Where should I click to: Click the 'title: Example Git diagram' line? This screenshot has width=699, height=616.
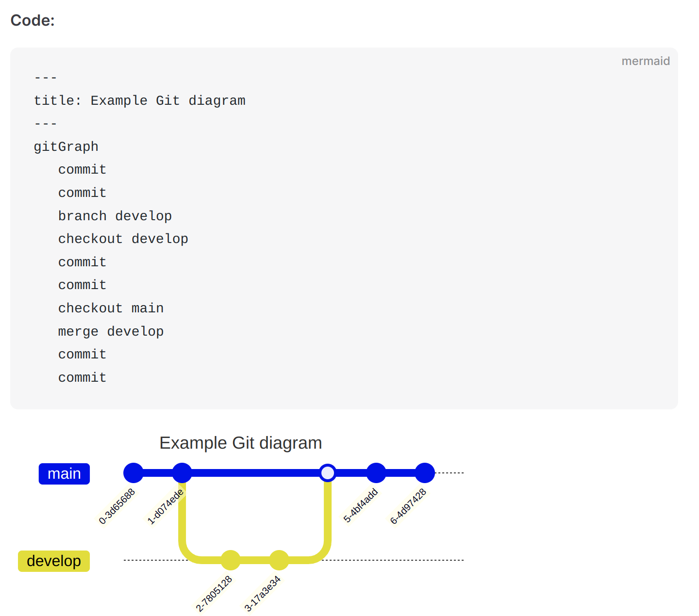pyautogui.click(x=140, y=100)
